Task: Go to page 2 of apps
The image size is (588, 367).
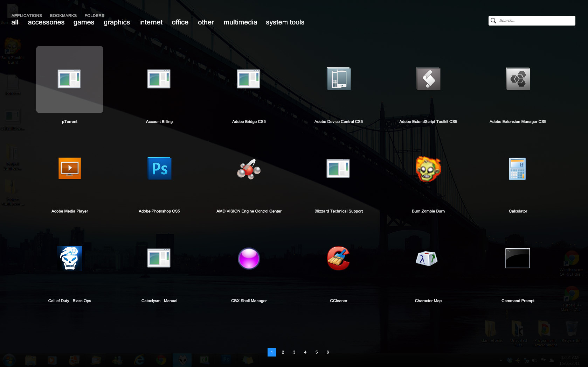Action: click(x=283, y=352)
